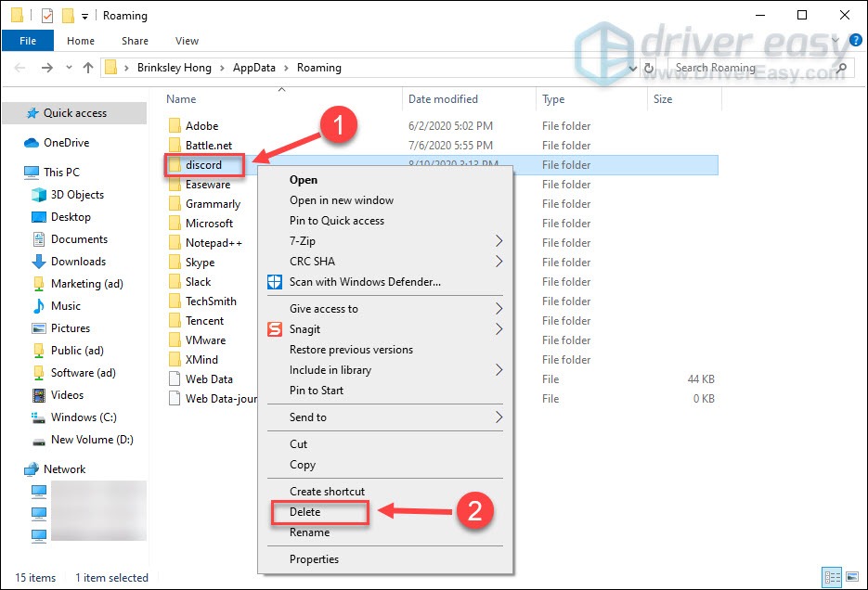Switch to the View ribbon tab
Screen dimensions: 868x590
tap(187, 41)
